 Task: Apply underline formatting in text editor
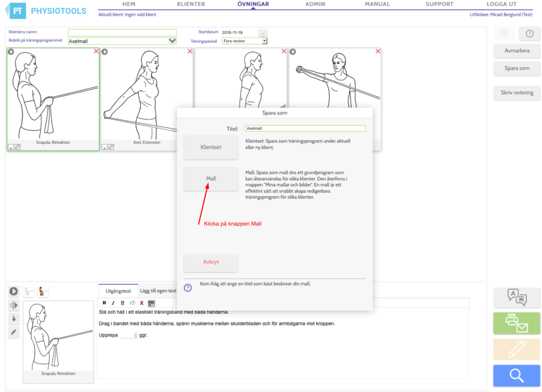(x=122, y=303)
